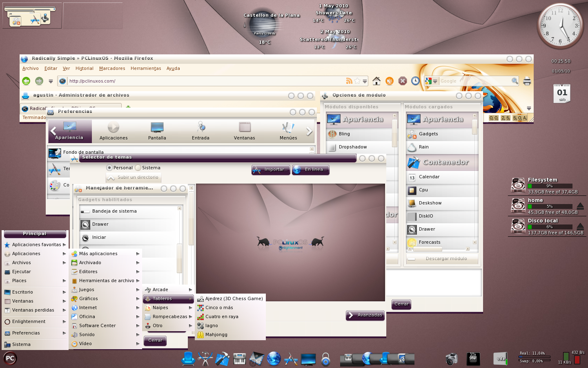
Task: Reload the page with the orange icon
Action: tap(390, 81)
